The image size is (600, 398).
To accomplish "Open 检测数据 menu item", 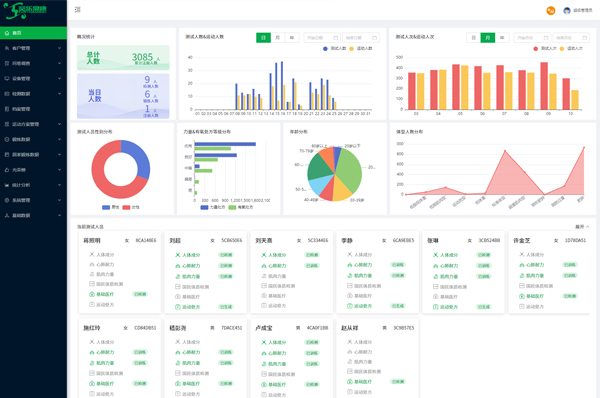I will pyautogui.click(x=33, y=94).
